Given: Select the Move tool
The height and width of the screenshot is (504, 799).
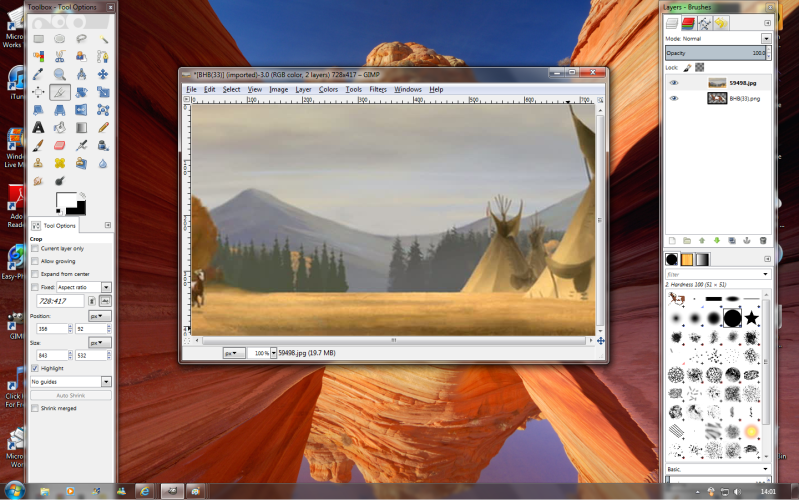Looking at the screenshot, I should coord(103,74).
